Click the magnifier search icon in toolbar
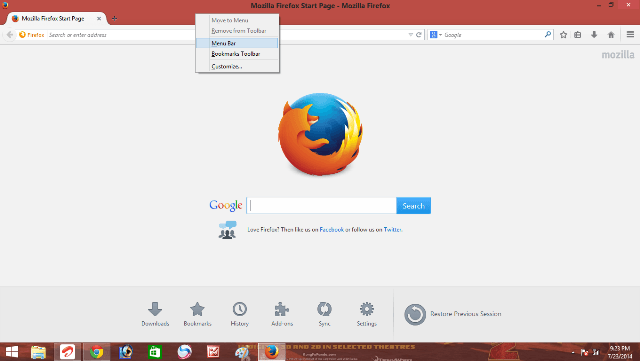 click(548, 35)
